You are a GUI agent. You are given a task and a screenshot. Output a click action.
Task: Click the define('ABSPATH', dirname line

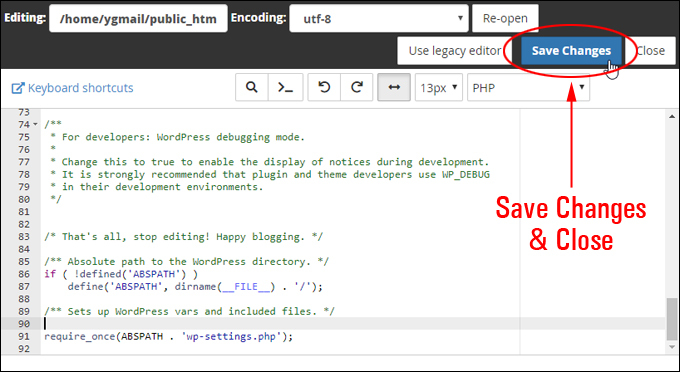[x=195, y=287]
